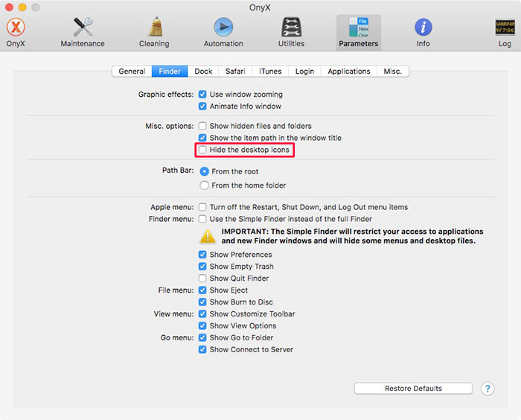Screen dimensions: 521x420
Task: Open the Utilities toolbar icon
Action: pyautogui.click(x=291, y=28)
